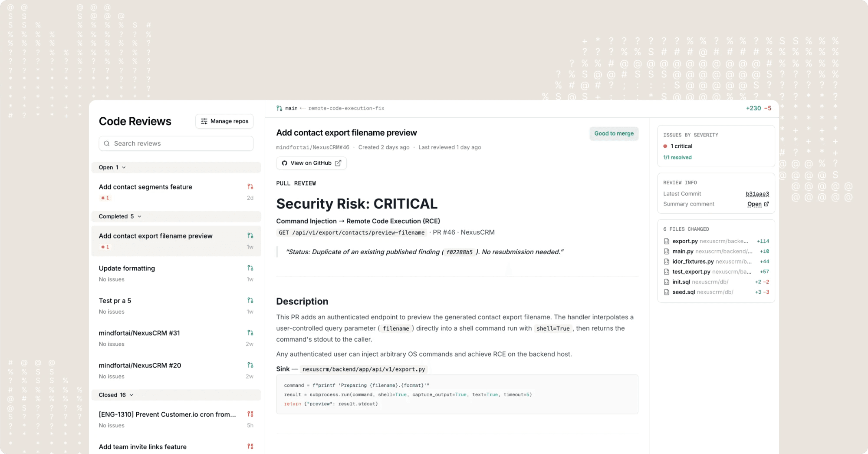Click file icon beside test_export.py
The width and height of the screenshot is (868, 454).
pyautogui.click(x=667, y=272)
